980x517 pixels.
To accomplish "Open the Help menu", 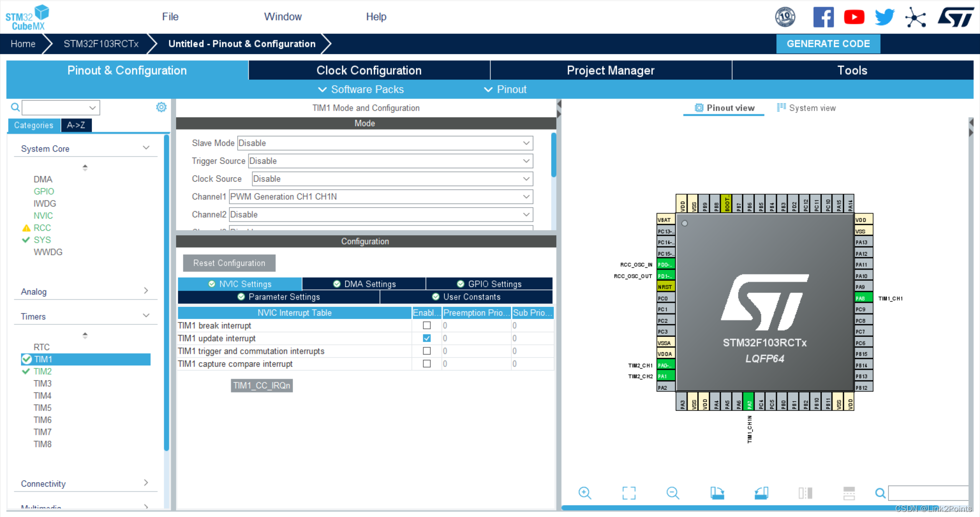I will (376, 17).
